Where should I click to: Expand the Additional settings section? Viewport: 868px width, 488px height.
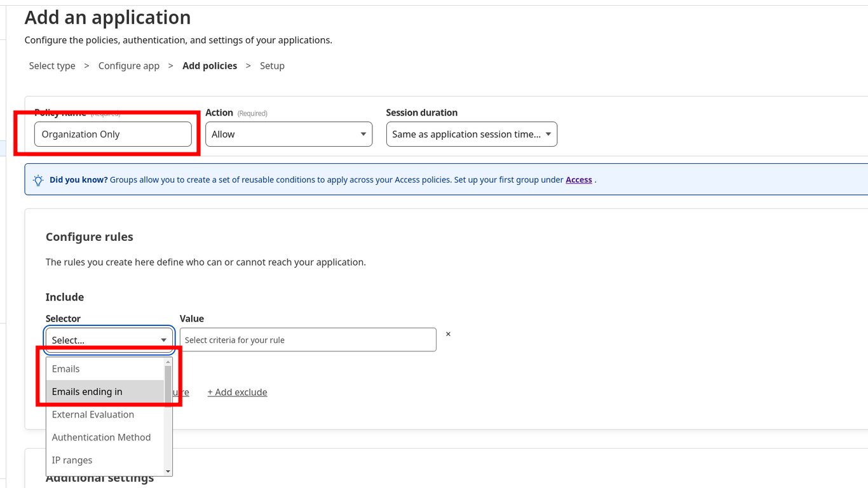[x=100, y=477]
